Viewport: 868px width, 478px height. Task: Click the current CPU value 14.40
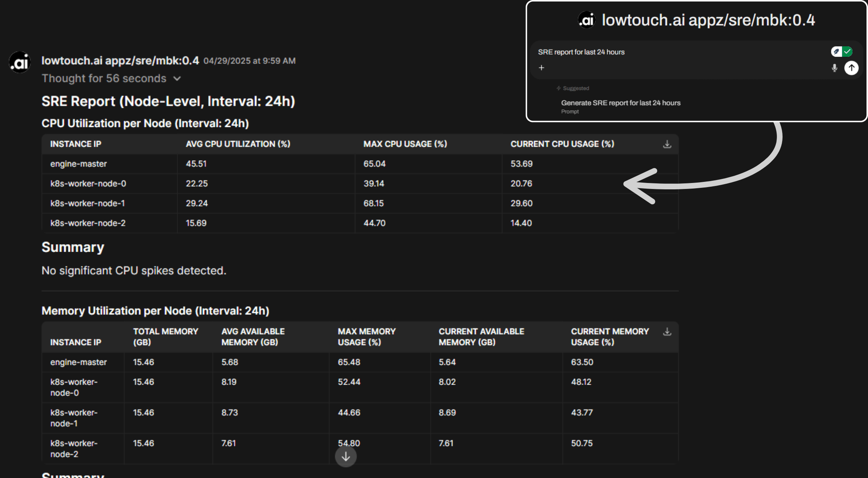click(x=521, y=223)
